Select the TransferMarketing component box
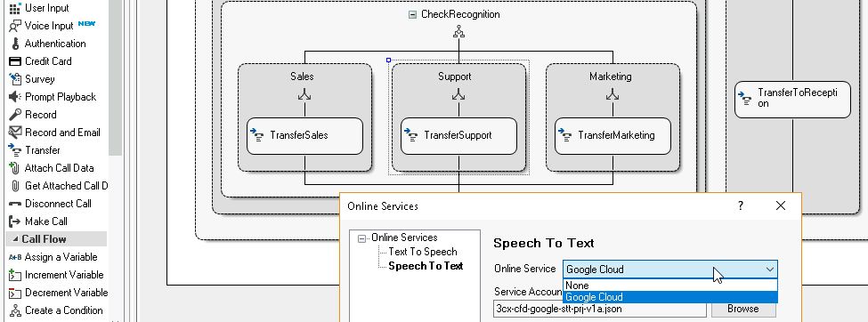This screenshot has width=868, height=322. tap(612, 135)
